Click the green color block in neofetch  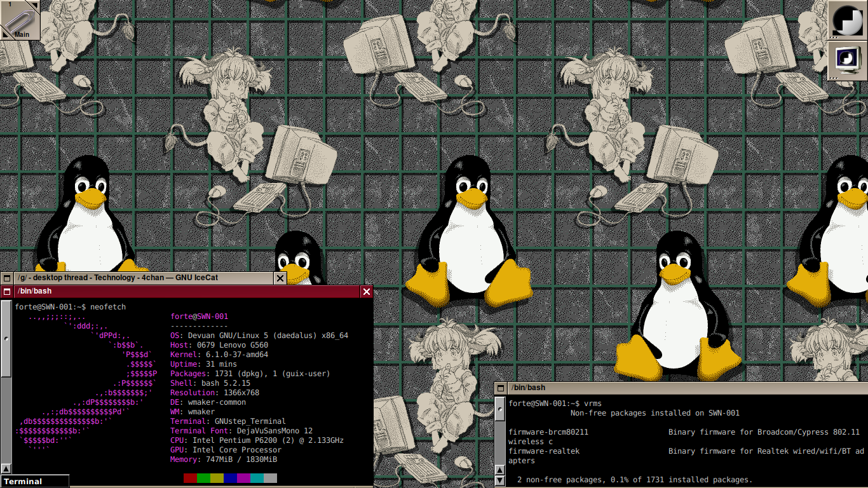point(203,478)
